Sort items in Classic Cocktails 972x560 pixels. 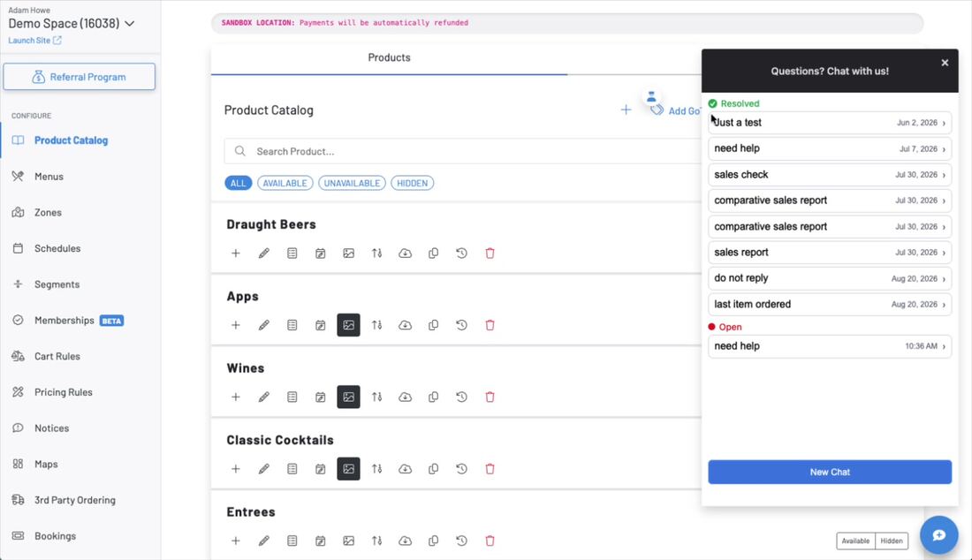tap(377, 468)
